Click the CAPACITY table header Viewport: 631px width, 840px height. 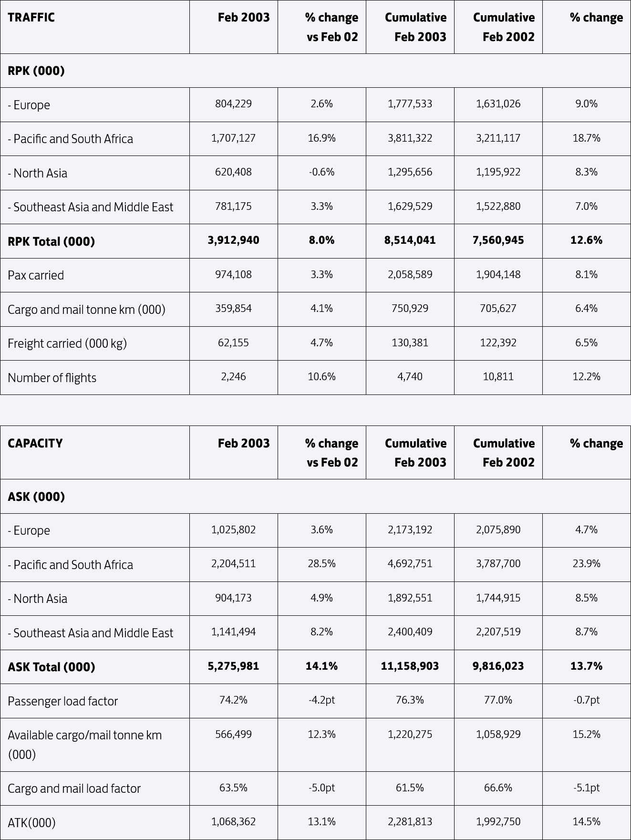35,443
